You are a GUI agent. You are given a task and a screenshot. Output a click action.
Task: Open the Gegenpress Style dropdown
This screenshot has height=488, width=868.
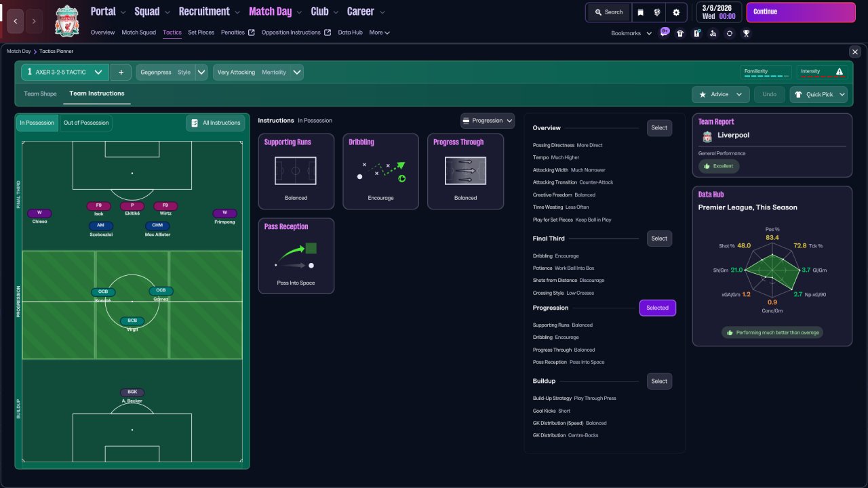[172, 73]
